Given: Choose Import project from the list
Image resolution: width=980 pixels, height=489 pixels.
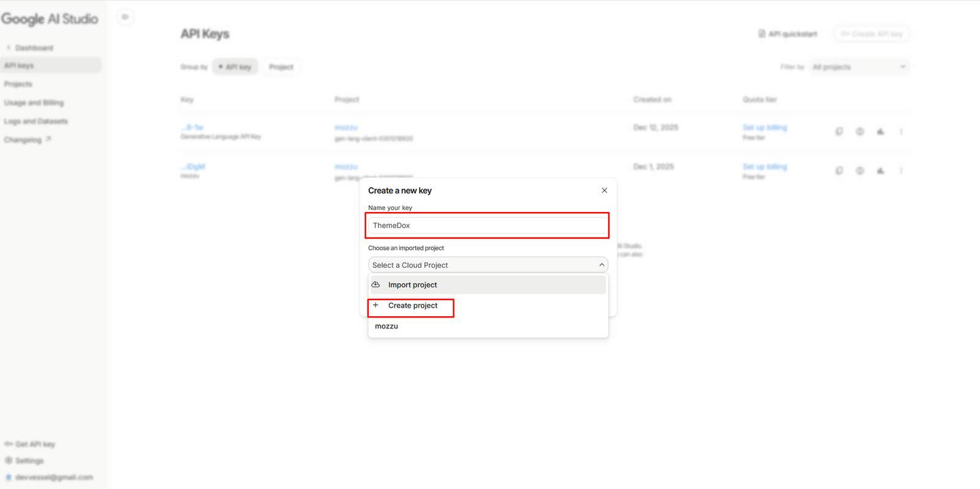Looking at the screenshot, I should point(488,285).
